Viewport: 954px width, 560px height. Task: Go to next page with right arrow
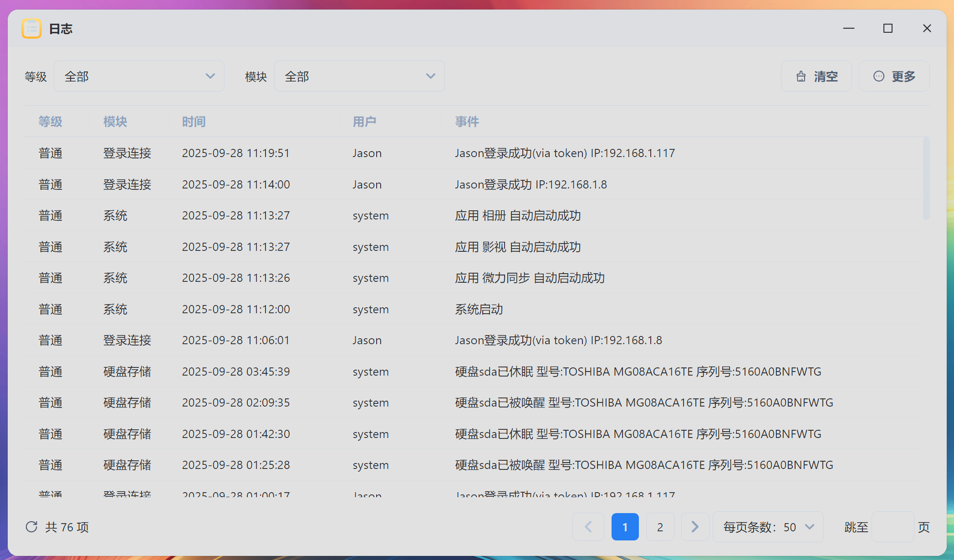click(x=694, y=527)
